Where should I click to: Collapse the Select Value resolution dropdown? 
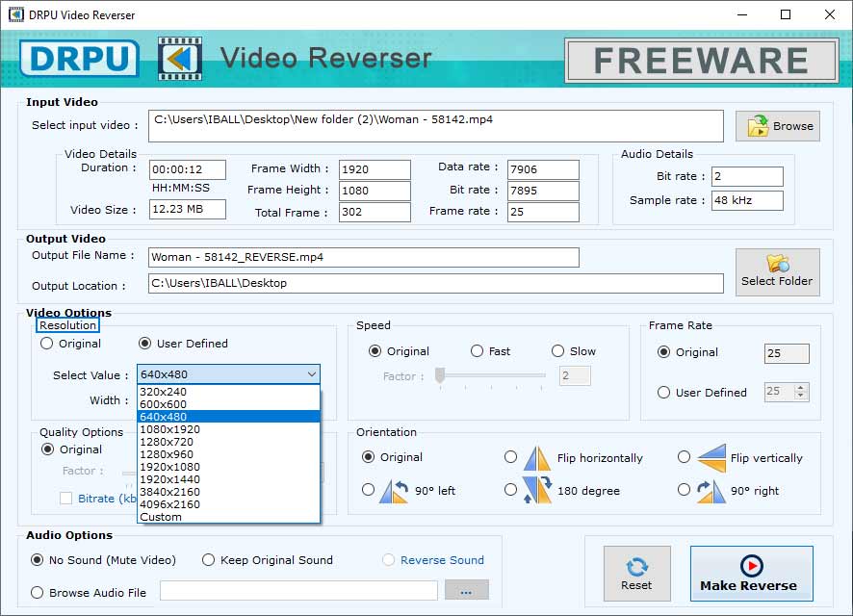point(312,374)
